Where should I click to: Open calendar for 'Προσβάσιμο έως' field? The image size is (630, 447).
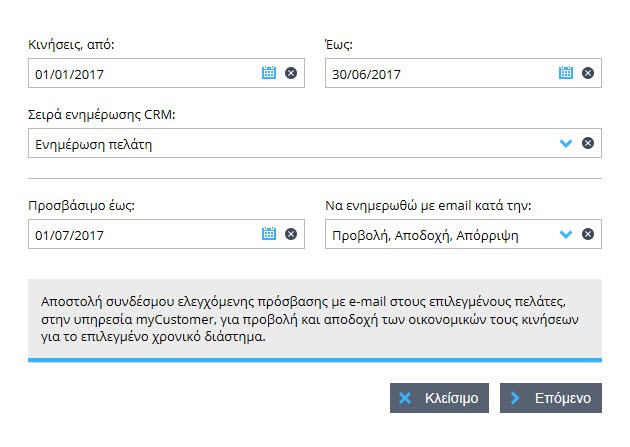268,234
